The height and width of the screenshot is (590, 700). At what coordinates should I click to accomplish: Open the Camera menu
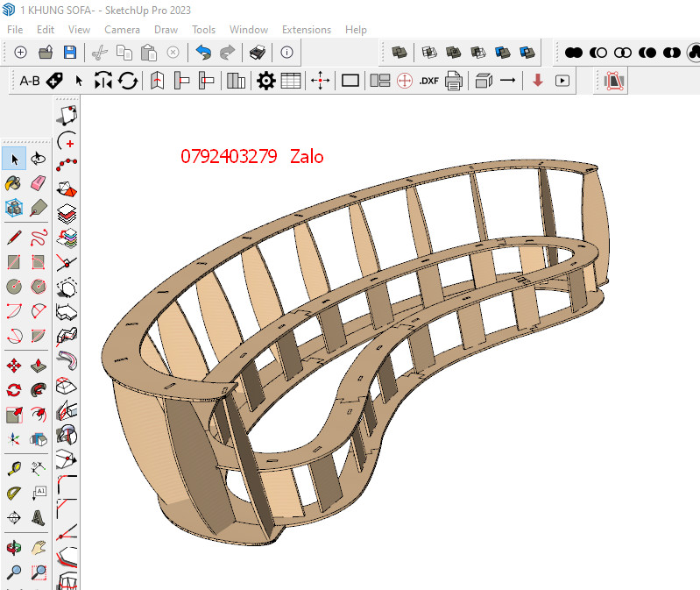[122, 29]
